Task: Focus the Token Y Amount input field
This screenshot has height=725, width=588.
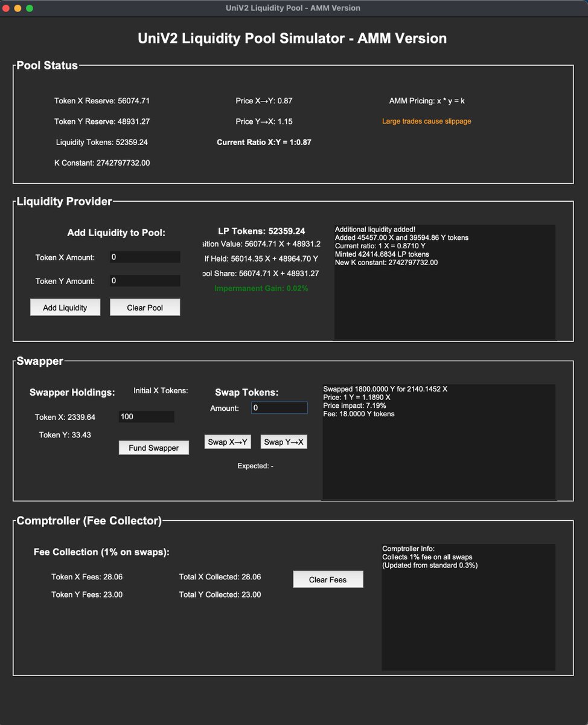Action: tap(145, 280)
